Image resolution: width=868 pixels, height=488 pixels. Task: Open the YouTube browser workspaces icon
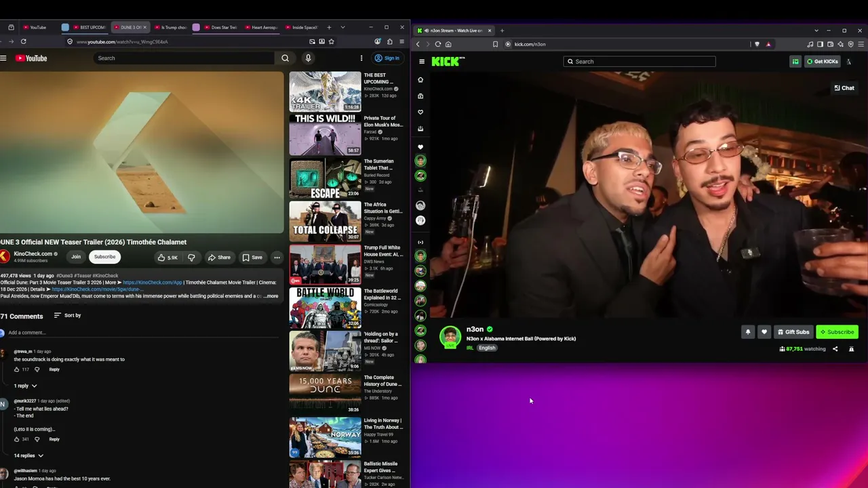pos(12,27)
